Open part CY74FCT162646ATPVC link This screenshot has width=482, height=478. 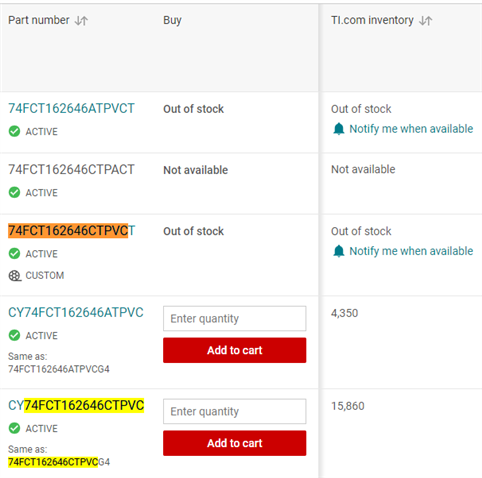pyautogui.click(x=76, y=313)
